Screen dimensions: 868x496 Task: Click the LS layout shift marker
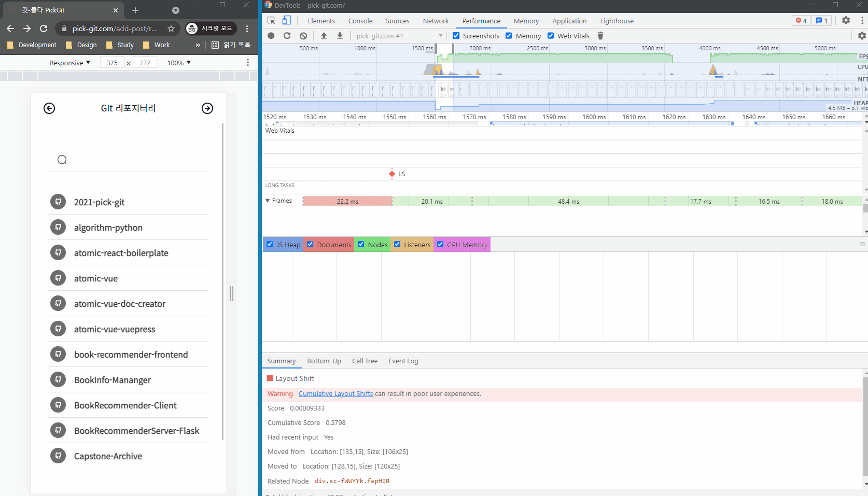tap(392, 174)
